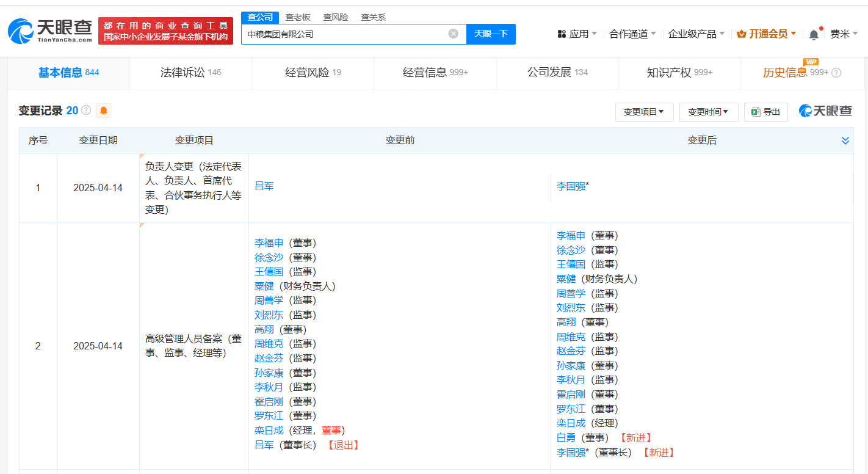Switch to 经营信息 tab
The image size is (868, 474).
click(x=435, y=73)
